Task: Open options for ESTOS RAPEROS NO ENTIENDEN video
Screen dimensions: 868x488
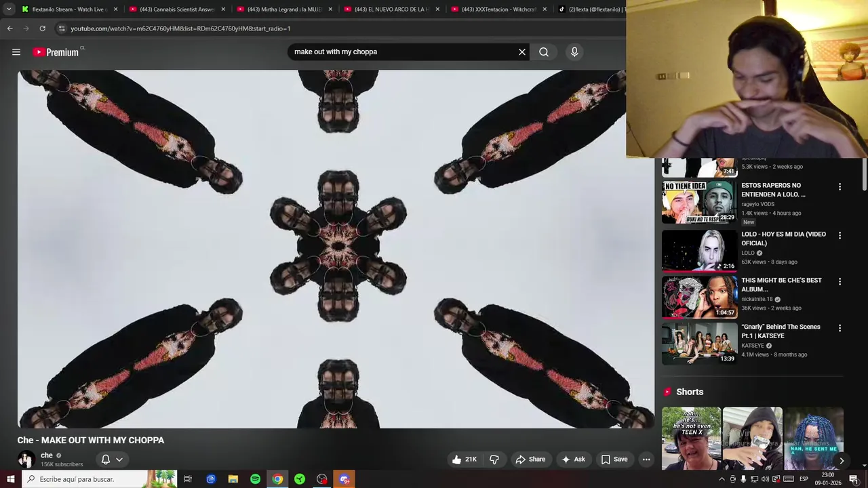Action: [840, 187]
